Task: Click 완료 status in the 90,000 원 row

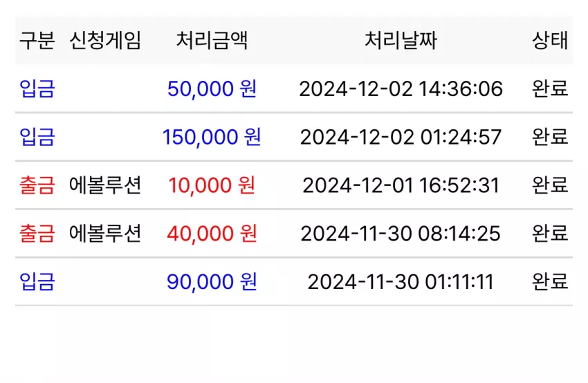Action: coord(550,281)
